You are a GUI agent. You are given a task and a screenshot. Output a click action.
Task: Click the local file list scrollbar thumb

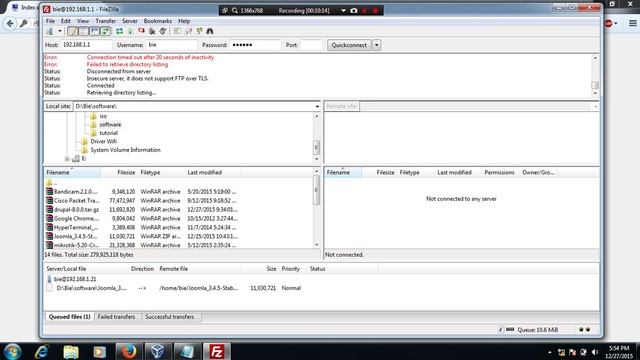click(x=316, y=190)
